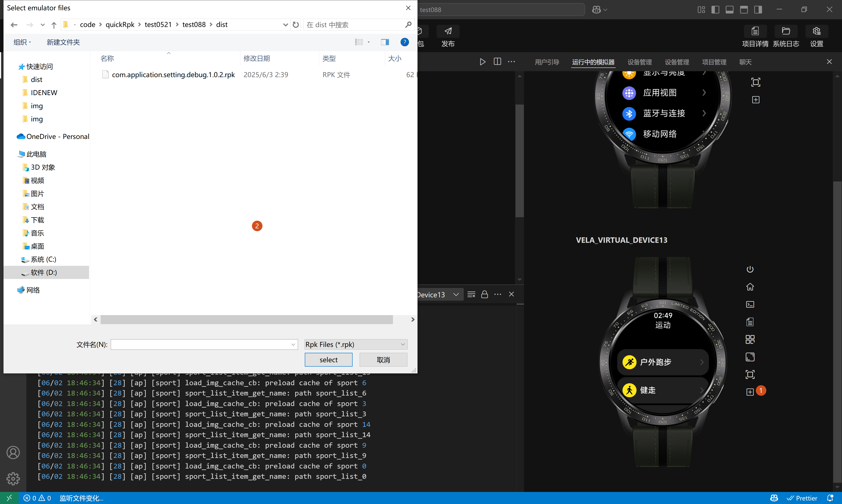The width and height of the screenshot is (842, 504).
Task: Click the horizontal scrollbar in file list
Action: point(247,319)
